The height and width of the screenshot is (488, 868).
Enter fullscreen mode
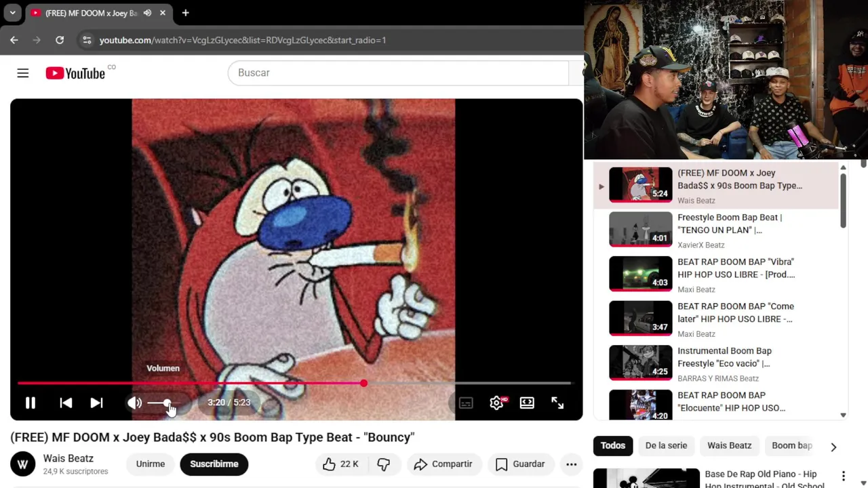tap(557, 403)
